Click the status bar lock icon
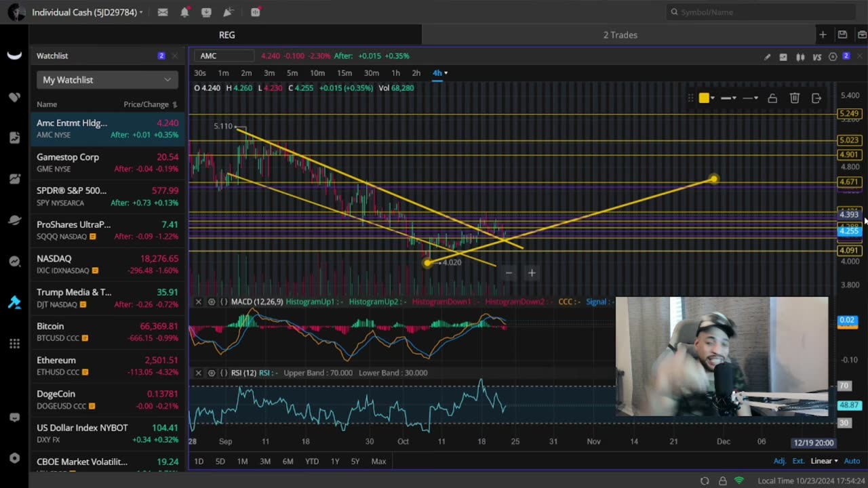The width and height of the screenshot is (868, 488). 722,481
